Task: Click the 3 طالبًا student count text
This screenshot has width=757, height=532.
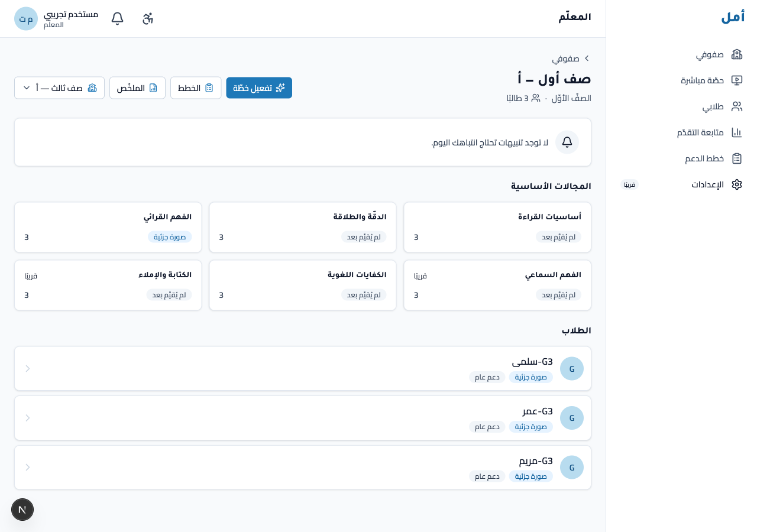Action: [523, 98]
